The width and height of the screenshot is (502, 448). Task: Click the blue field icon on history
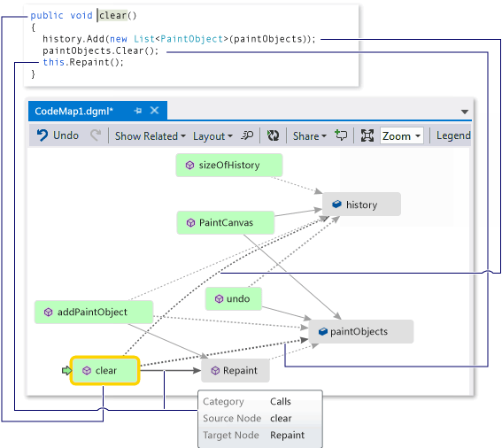coord(336,204)
